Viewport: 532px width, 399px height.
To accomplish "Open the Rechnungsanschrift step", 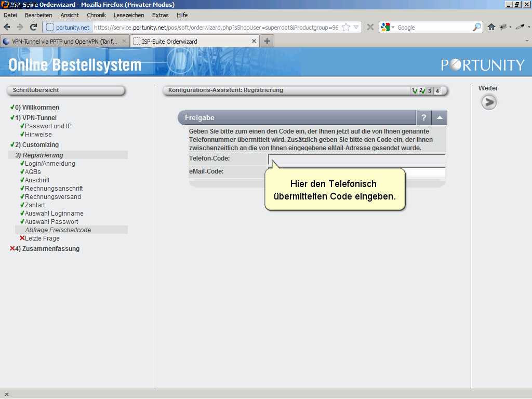I will coord(54,189).
